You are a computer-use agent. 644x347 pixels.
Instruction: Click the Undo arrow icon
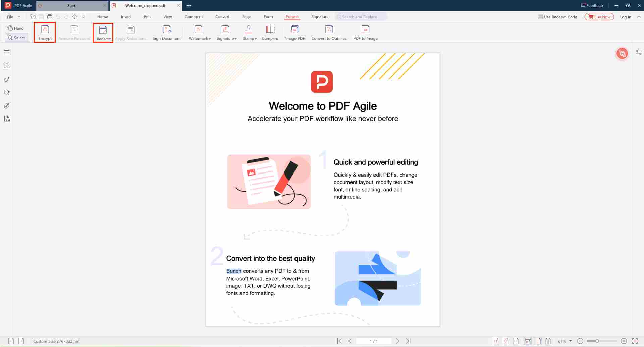(x=58, y=17)
